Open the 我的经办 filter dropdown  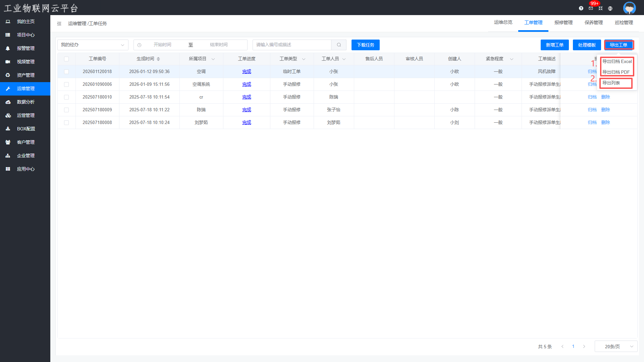(93, 45)
